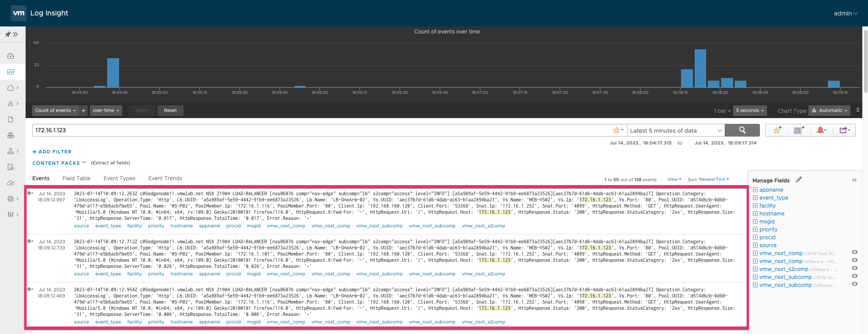Open gear menu for 18:09:12.469 event
868x334 pixels.
[30, 289]
